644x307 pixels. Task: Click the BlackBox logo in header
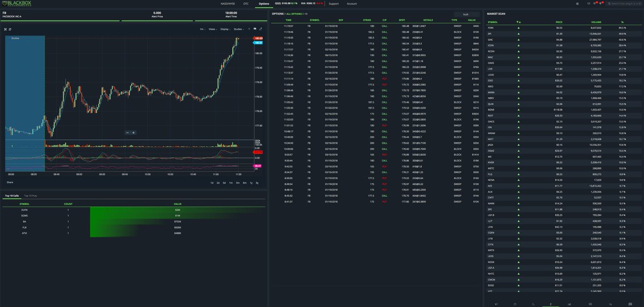pos(16,3)
